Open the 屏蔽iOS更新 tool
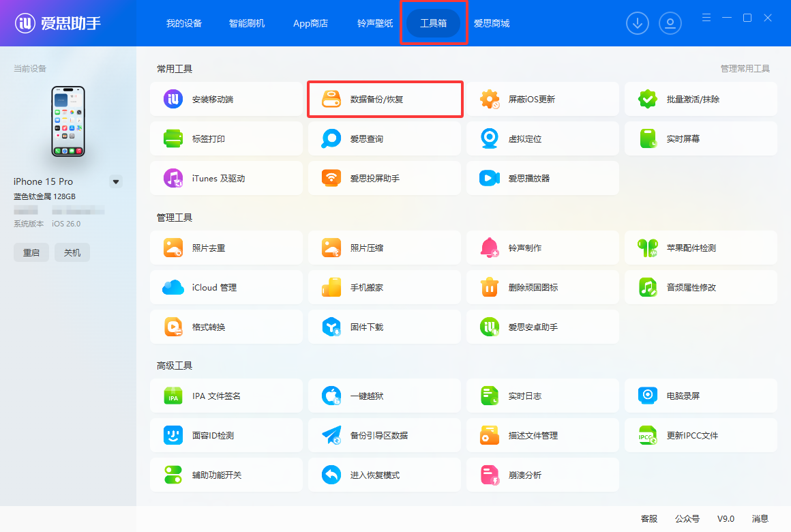The width and height of the screenshot is (791, 532). tap(542, 100)
